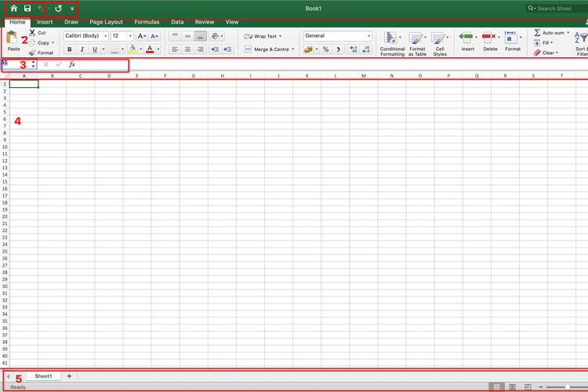Switch to the Draw tab
The height and width of the screenshot is (392, 588).
click(x=71, y=22)
